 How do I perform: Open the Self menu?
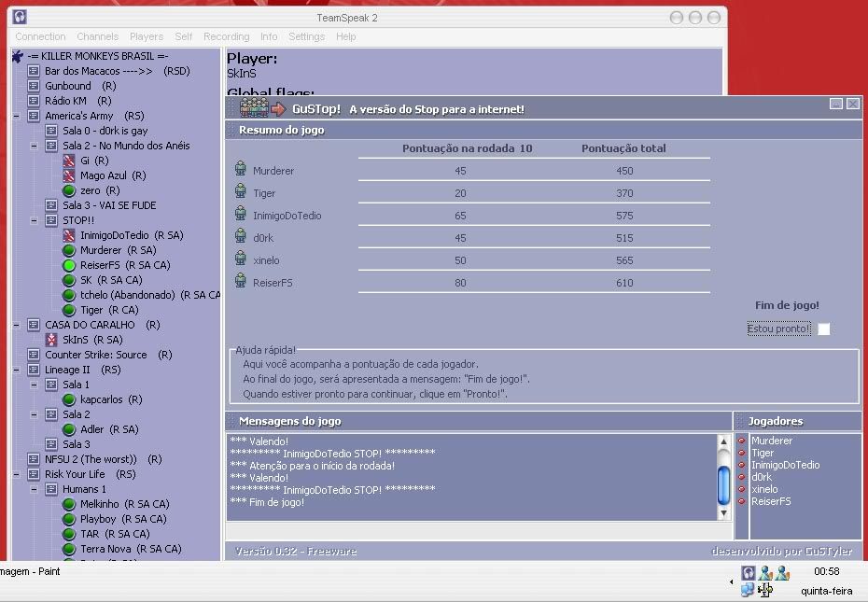coord(183,36)
